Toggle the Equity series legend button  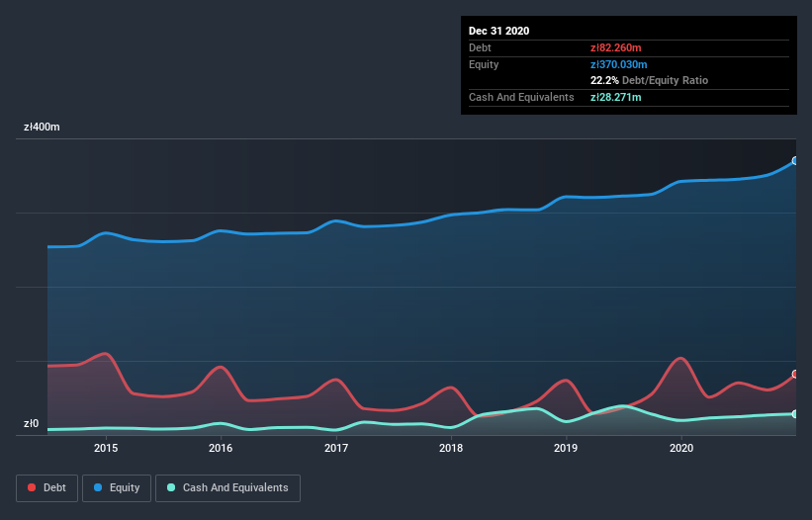pyautogui.click(x=117, y=488)
